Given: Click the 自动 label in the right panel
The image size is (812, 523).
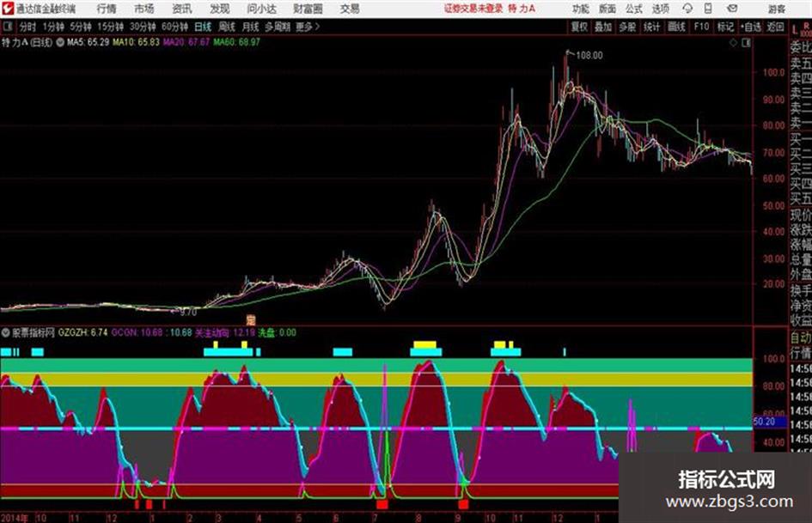Looking at the screenshot, I should coord(801,338).
